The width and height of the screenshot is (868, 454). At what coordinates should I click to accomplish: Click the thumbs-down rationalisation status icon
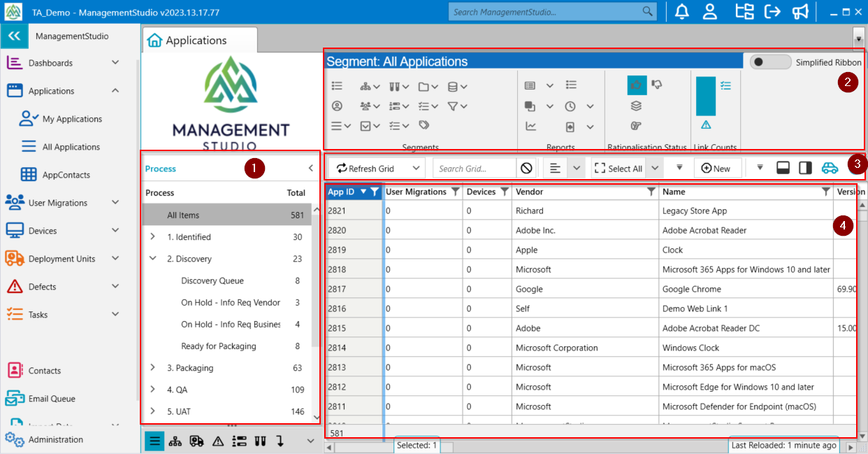click(657, 85)
